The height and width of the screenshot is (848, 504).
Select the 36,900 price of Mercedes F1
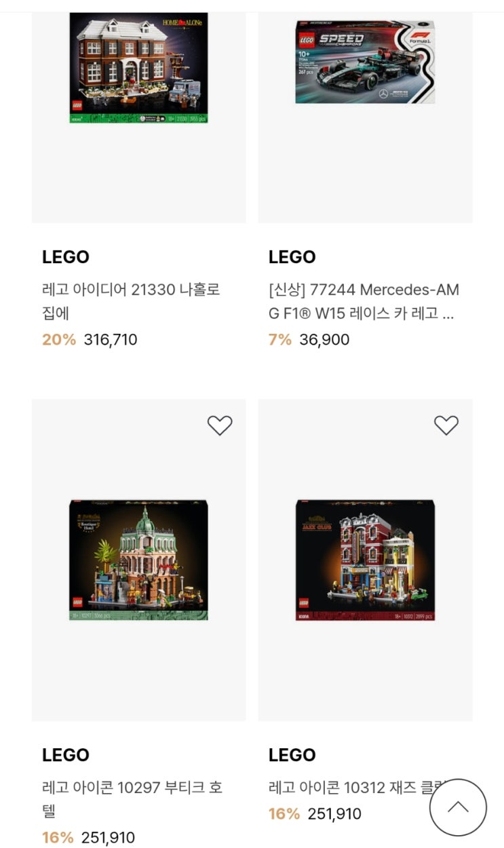pyautogui.click(x=324, y=339)
